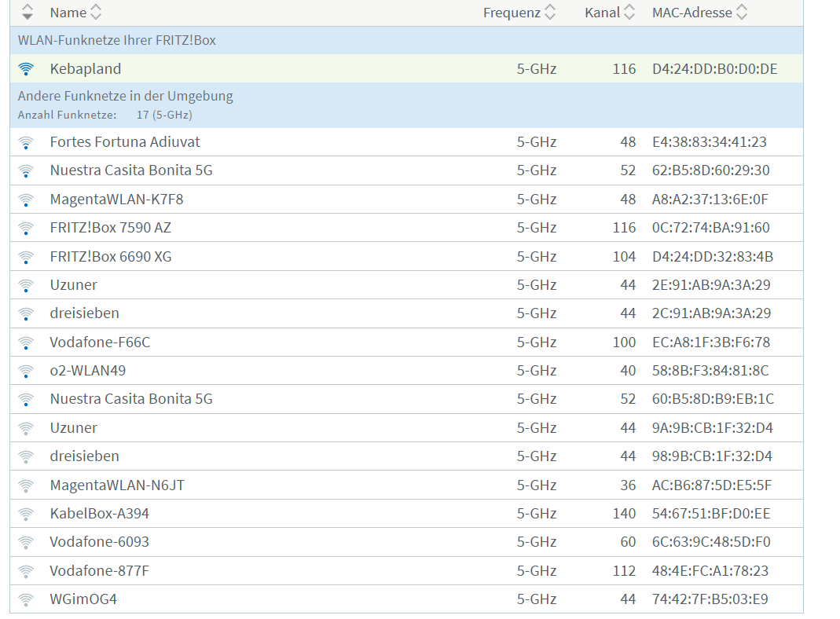Click the signal strength icon for Fortes Fortuna Adiuvat
The width and height of the screenshot is (840, 619).
coord(26,141)
